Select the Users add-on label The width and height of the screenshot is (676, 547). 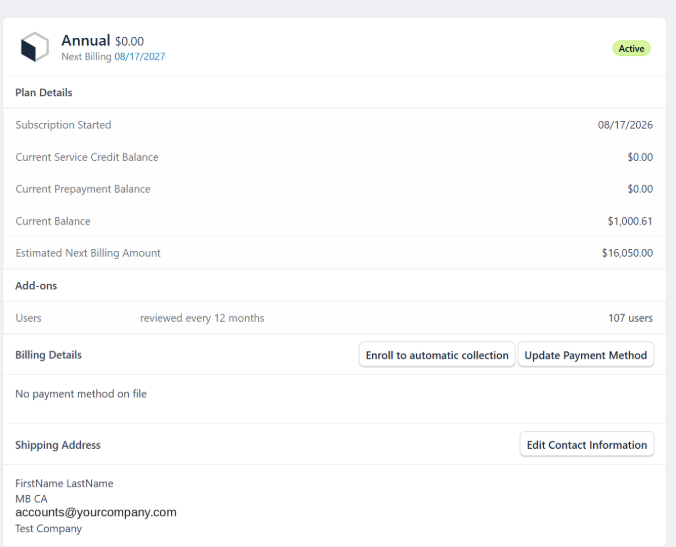pyautogui.click(x=28, y=318)
